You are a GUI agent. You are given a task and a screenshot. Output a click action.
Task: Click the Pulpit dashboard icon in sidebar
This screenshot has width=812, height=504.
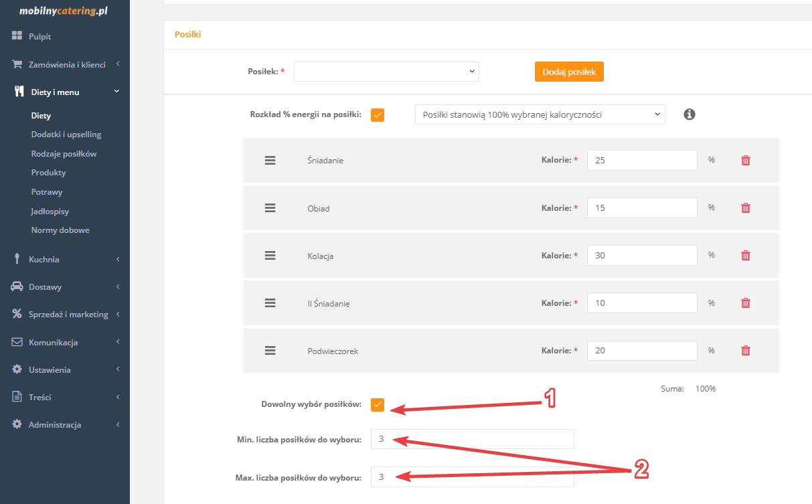point(17,36)
